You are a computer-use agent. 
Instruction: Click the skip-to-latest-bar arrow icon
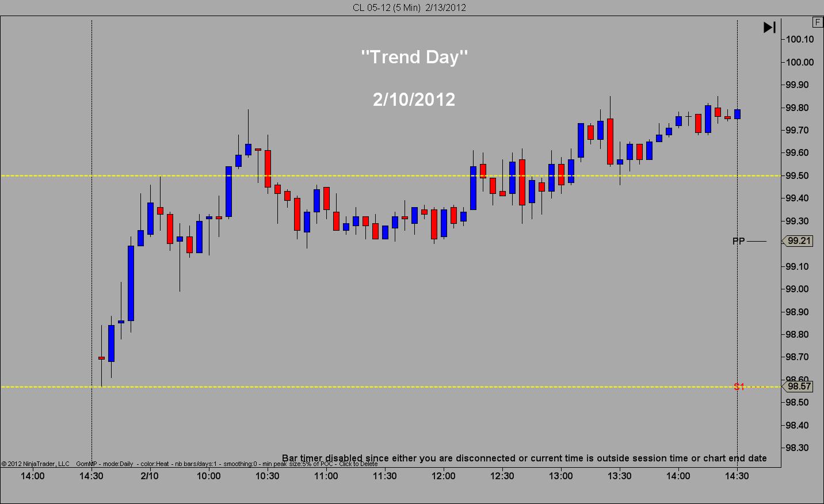[770, 27]
